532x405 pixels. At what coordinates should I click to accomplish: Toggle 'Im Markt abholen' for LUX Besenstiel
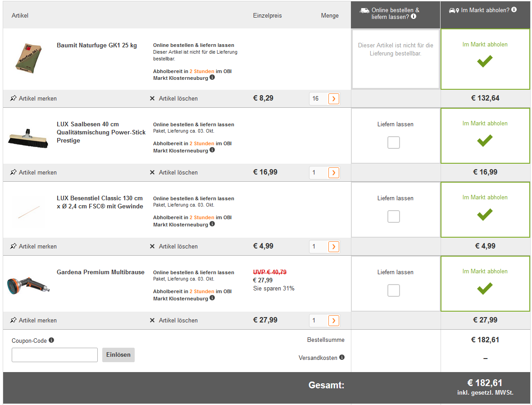pyautogui.click(x=485, y=210)
